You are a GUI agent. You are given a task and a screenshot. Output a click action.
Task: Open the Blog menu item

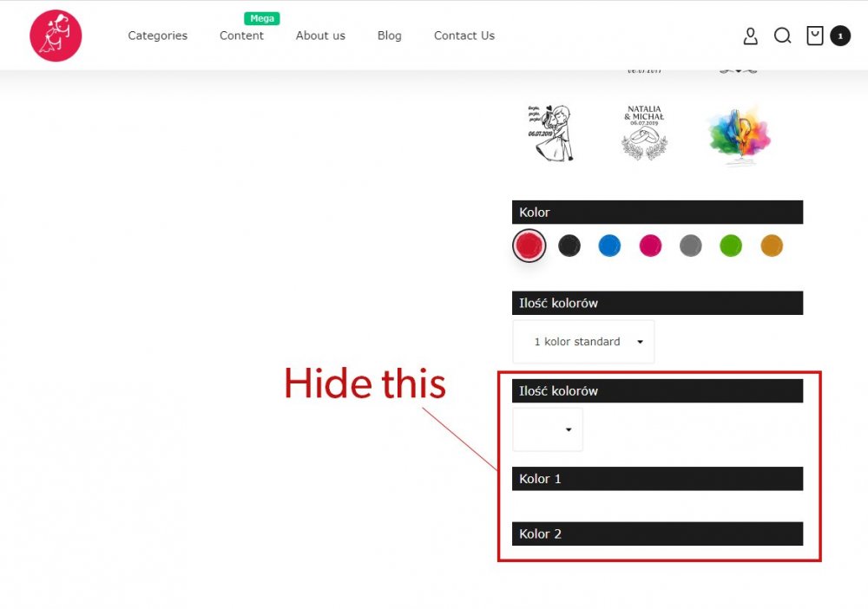click(389, 36)
